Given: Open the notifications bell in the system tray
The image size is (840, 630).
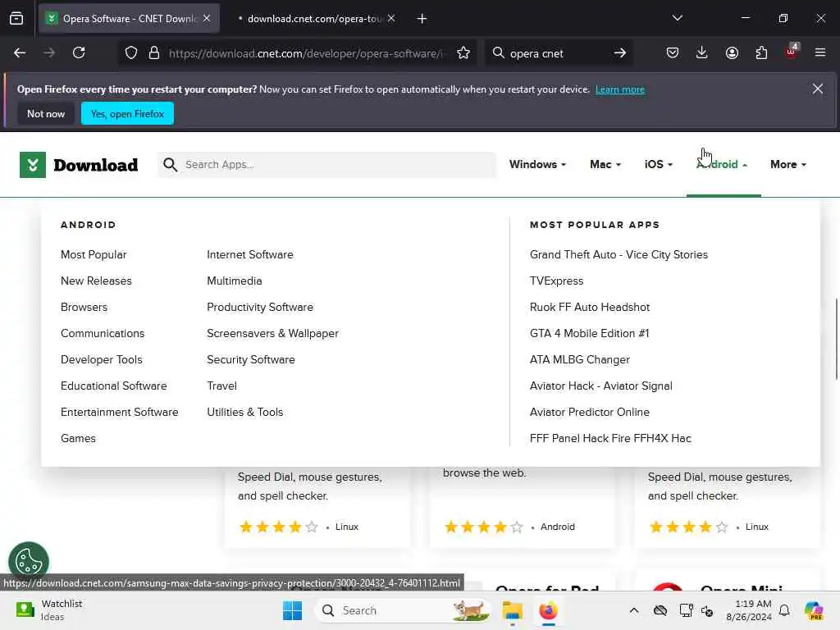Looking at the screenshot, I should [x=784, y=610].
